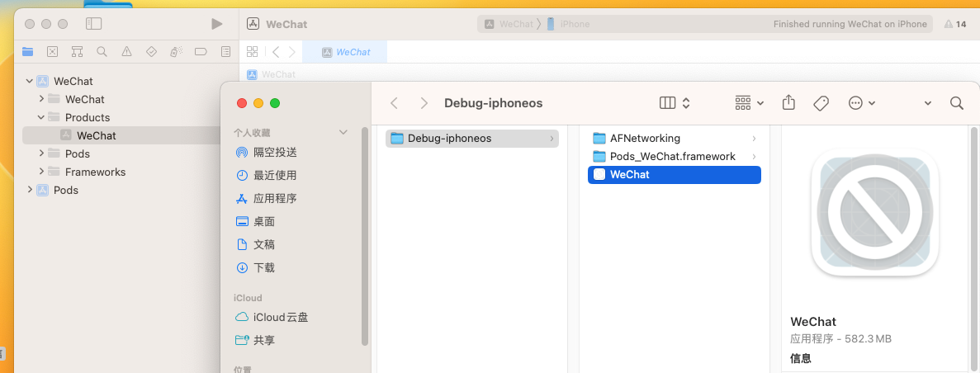Click Finder preview pane scrollbar
Image resolution: width=980 pixels, height=373 pixels.
(x=973, y=250)
